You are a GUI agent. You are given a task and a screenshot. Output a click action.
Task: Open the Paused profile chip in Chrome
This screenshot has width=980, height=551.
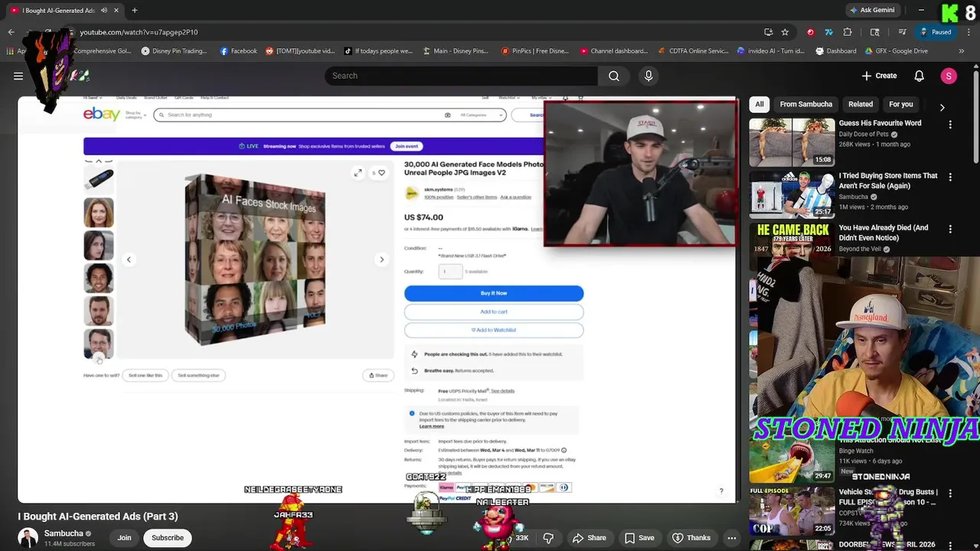click(x=936, y=32)
